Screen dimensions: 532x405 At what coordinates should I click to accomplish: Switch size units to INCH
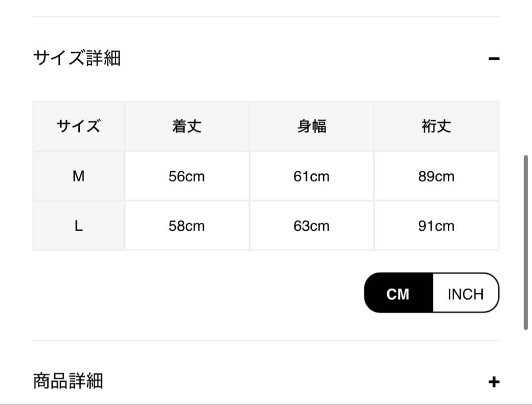coord(465,294)
